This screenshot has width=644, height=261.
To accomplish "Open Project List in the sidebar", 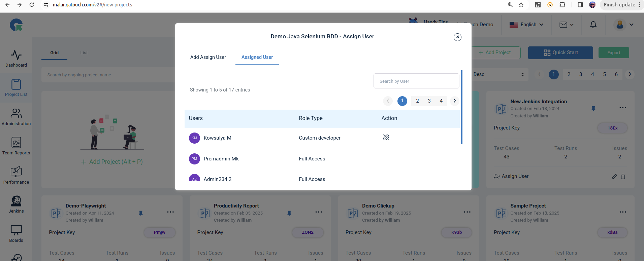I will click(16, 88).
